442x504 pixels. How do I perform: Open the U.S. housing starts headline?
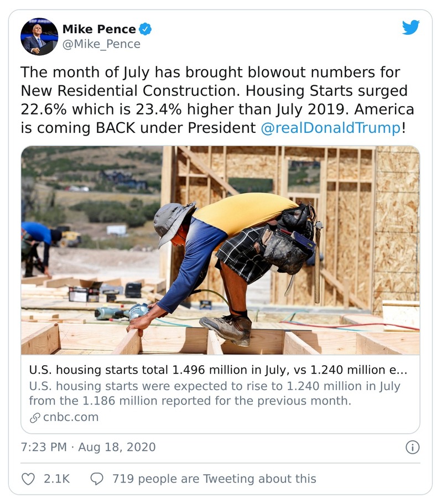click(217, 369)
